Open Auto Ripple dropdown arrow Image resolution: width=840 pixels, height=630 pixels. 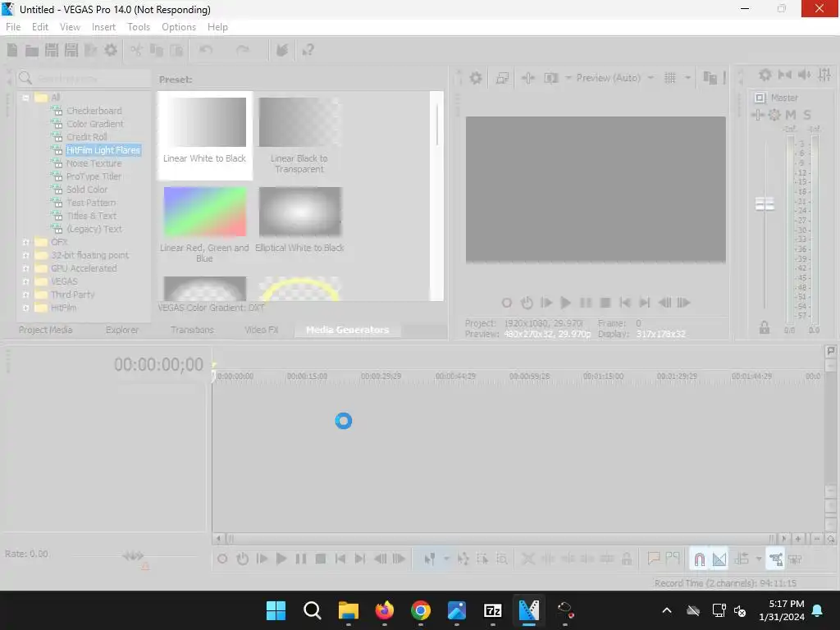pos(759,559)
